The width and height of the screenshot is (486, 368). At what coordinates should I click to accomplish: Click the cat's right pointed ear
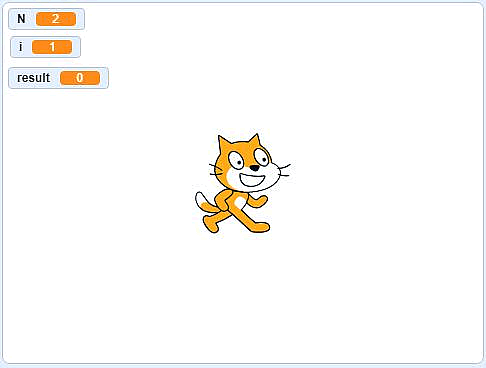click(x=255, y=139)
